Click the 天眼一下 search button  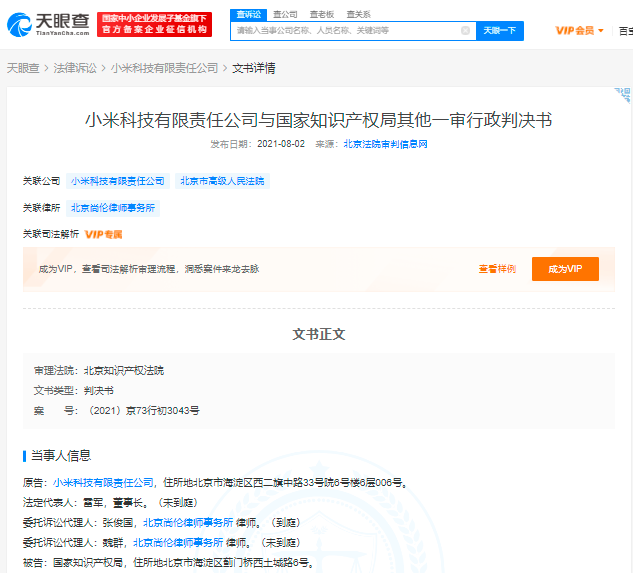pyautogui.click(x=500, y=31)
